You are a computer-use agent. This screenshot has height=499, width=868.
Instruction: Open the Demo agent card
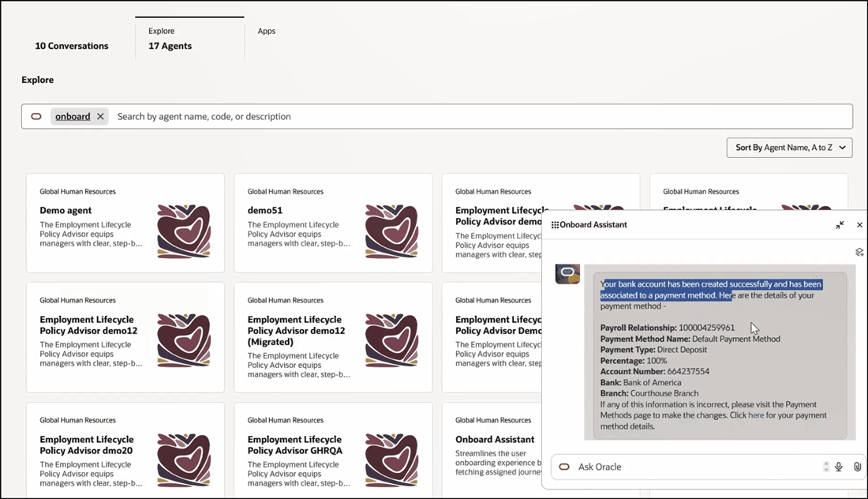[125, 223]
